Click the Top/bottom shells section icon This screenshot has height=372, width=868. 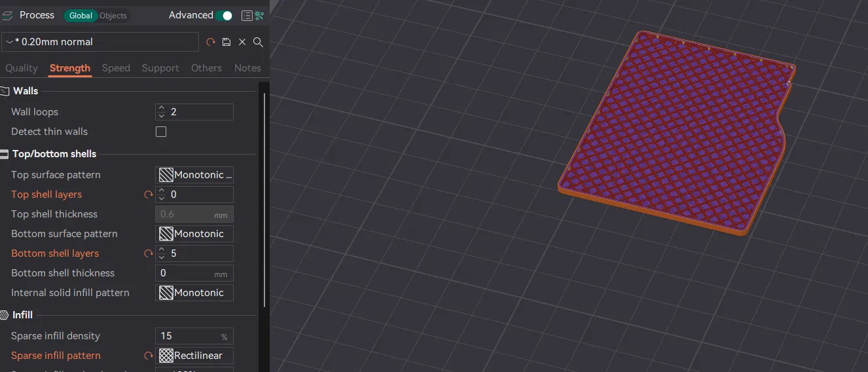tap(5, 154)
